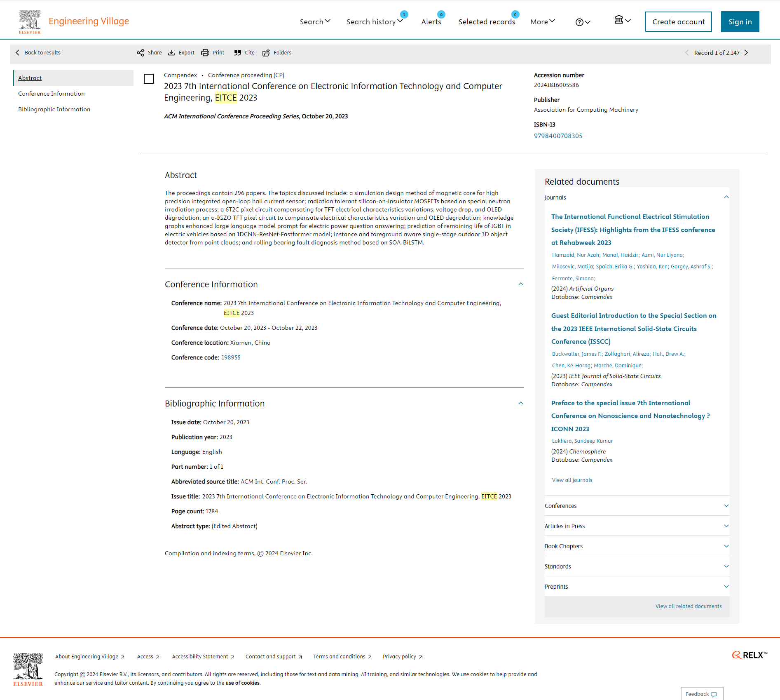780x700 pixels.
Task: Collapse the Conference Information section
Action: pyautogui.click(x=521, y=284)
